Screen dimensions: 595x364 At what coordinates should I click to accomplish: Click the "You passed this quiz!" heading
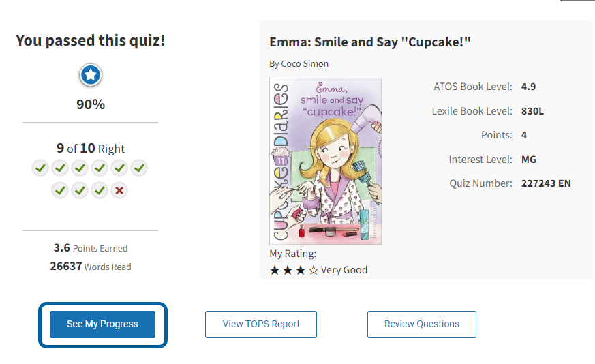(x=91, y=40)
